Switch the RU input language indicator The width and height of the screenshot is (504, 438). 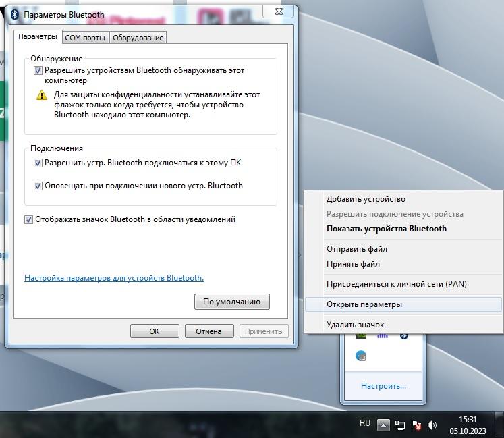(365, 423)
